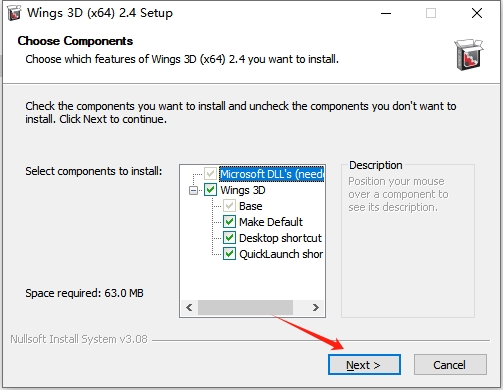503x390 pixels.
Task: Select the Wings 3D tree label
Action: pos(243,190)
